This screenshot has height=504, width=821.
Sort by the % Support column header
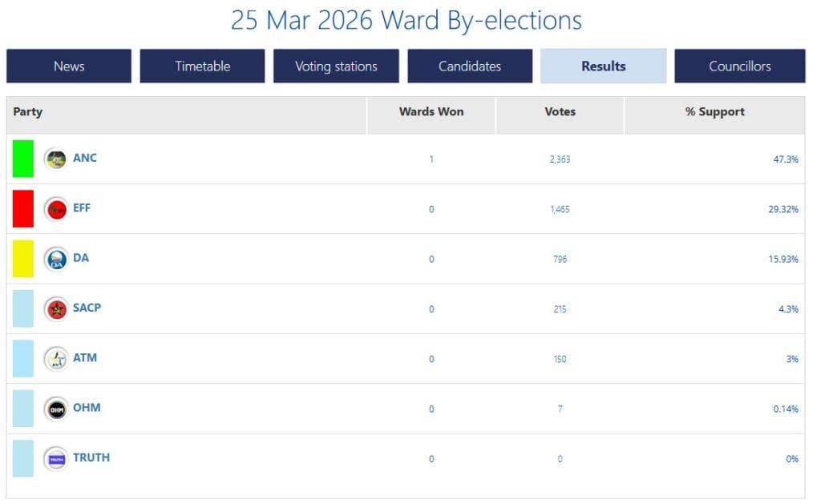(714, 112)
